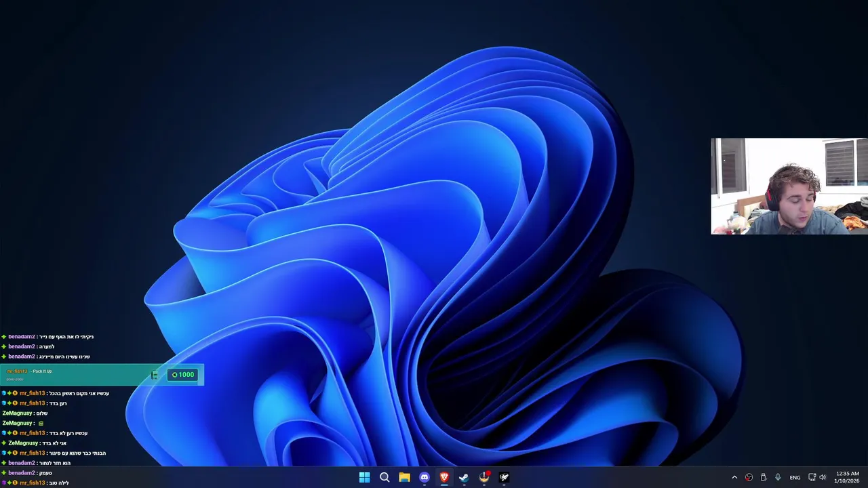Open the network status tray icon
Image resolution: width=868 pixels, height=488 pixels.
812,477
